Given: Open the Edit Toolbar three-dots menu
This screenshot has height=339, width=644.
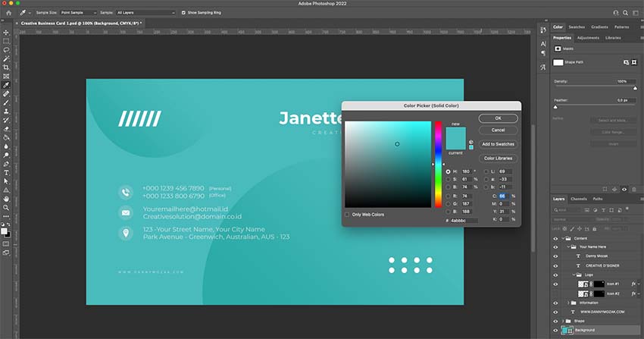Looking at the screenshot, I should [x=6, y=216].
